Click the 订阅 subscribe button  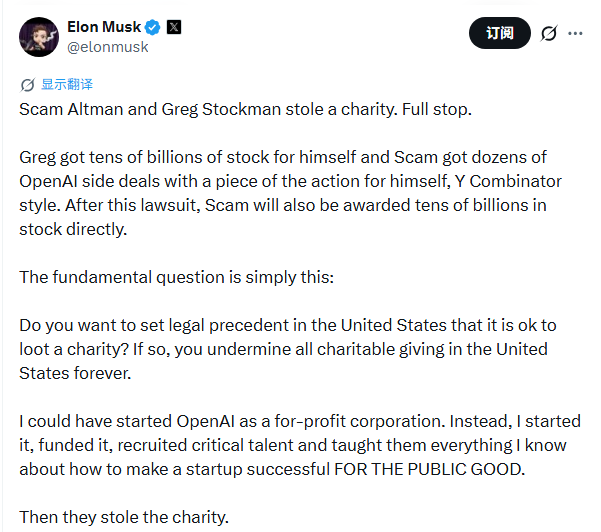pyautogui.click(x=500, y=33)
